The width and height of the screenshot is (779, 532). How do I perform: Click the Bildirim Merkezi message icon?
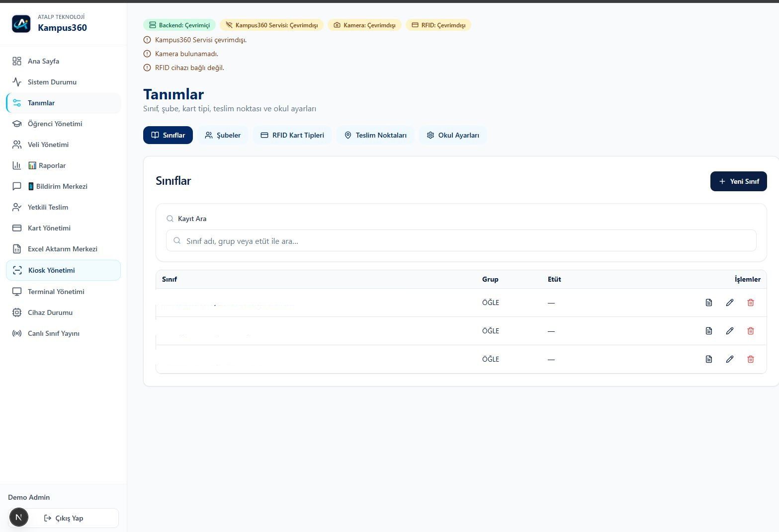pos(17,186)
